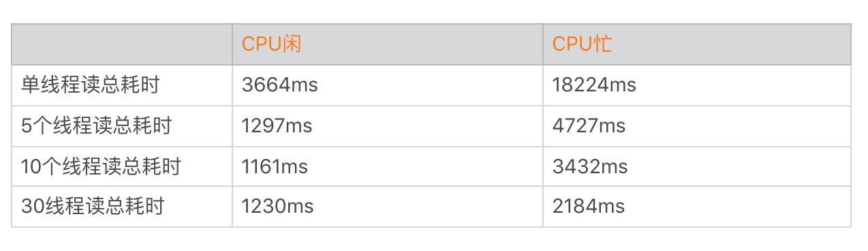Click the 1161ms cell

(x=275, y=166)
